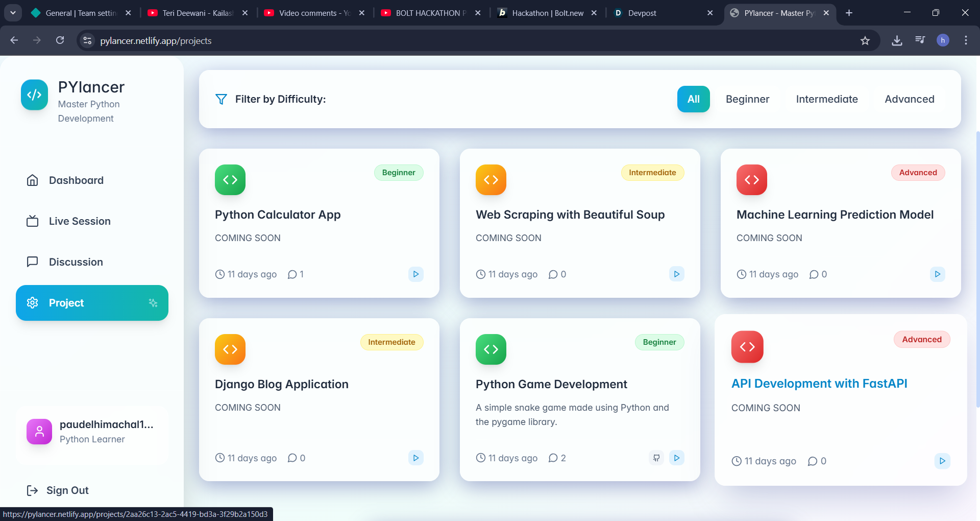Click the PYlancer code logo icon

tap(34, 95)
